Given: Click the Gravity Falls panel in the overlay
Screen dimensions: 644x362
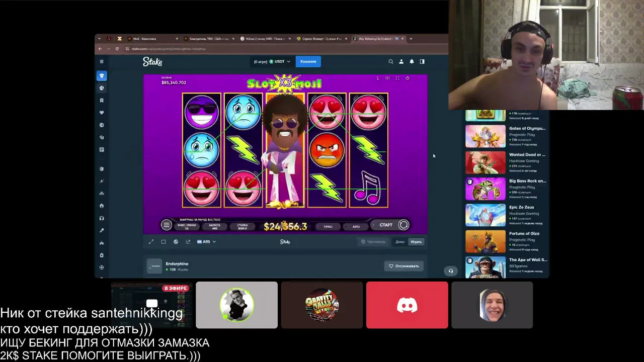Looking at the screenshot, I should tap(322, 305).
